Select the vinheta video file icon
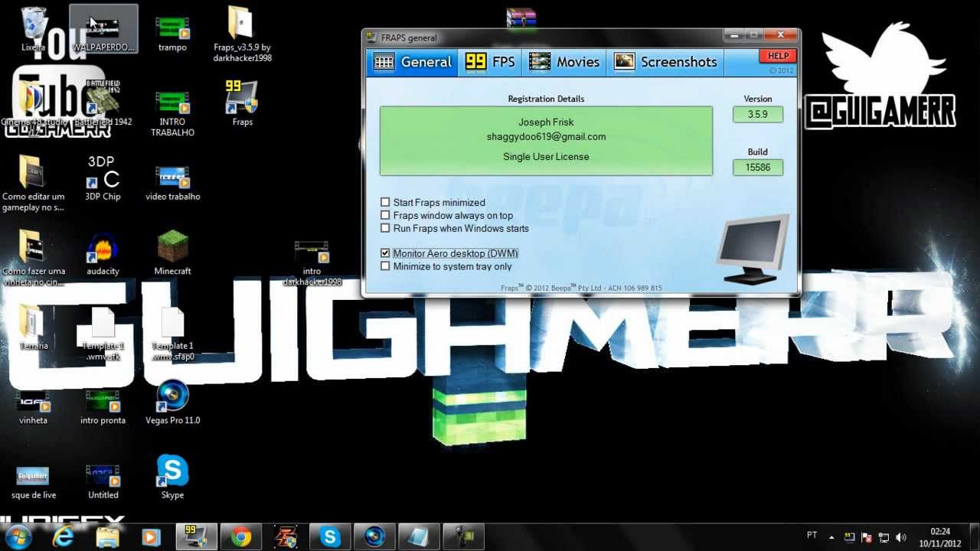The image size is (980, 551). pos(34,406)
